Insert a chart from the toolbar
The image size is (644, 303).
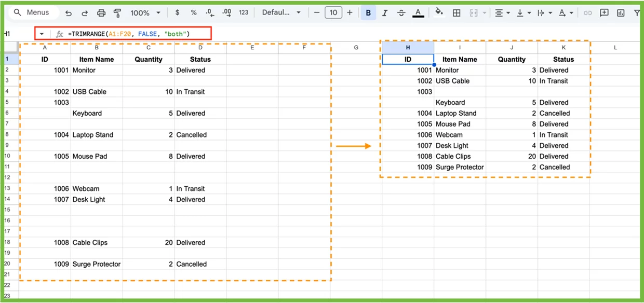tap(621, 13)
